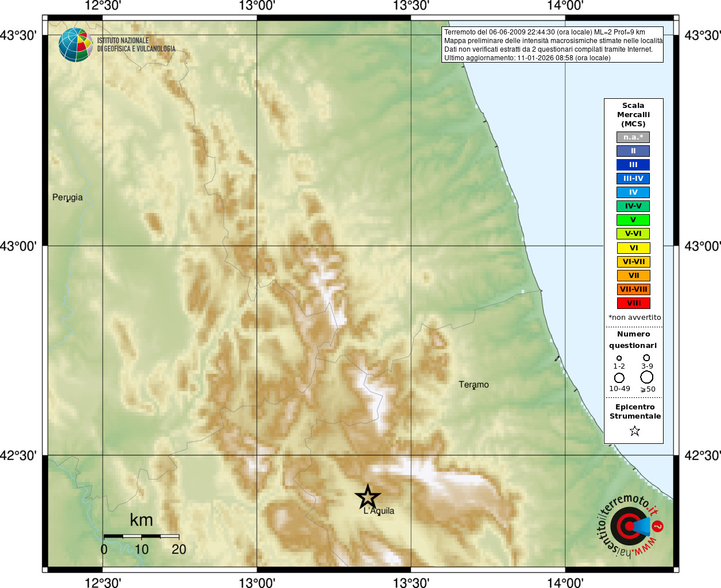The width and height of the screenshot is (721, 588).
Task: Click the ≥50 questionnaires circle symbol
Action: pos(646,377)
